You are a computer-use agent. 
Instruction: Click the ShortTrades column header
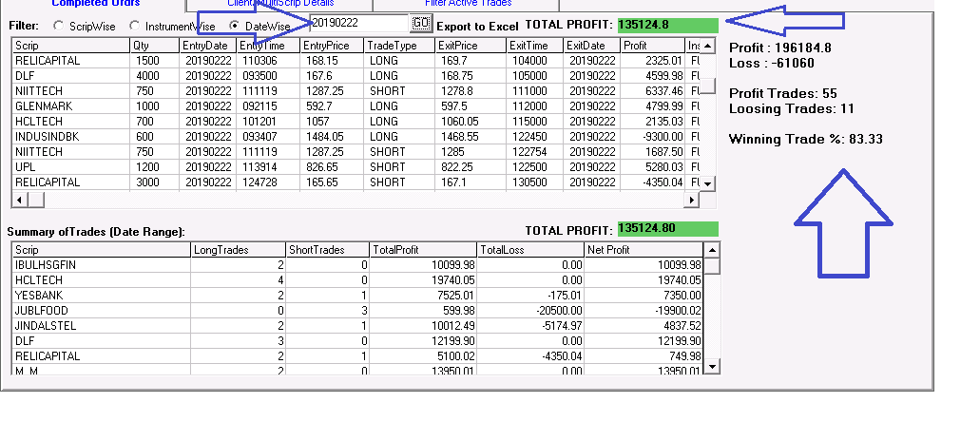327,250
